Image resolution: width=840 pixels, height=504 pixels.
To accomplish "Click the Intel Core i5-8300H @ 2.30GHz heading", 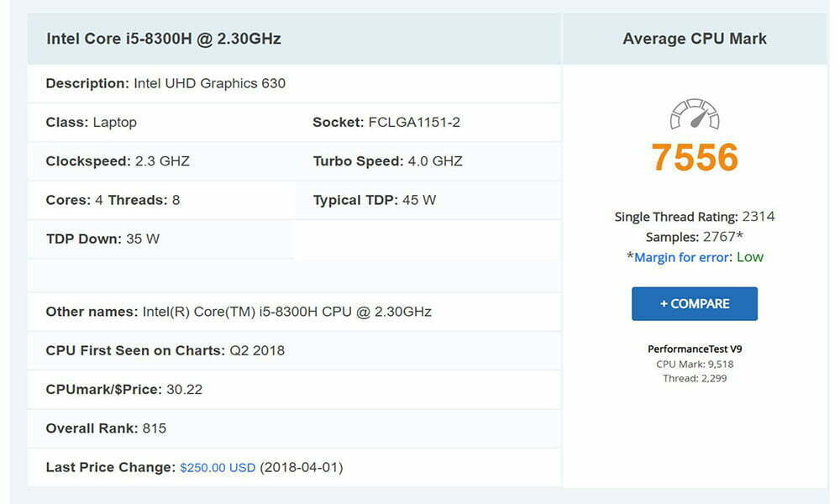I will [x=164, y=39].
